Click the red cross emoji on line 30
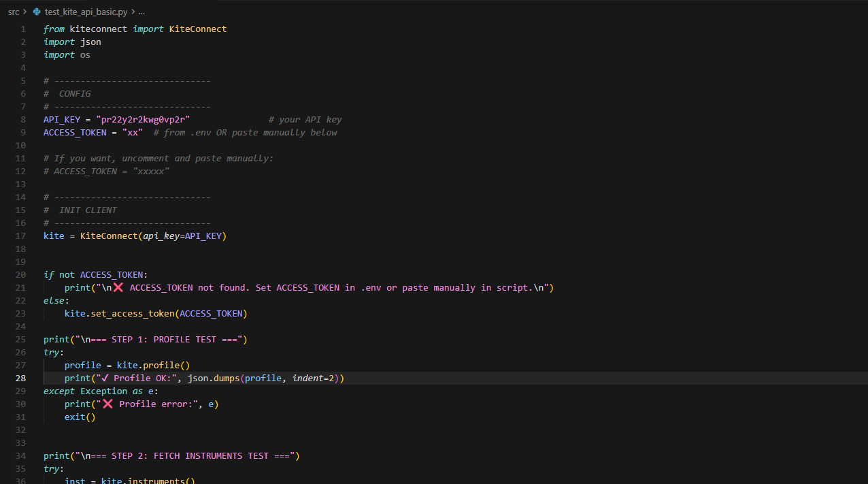The height and width of the screenshot is (484, 868). pyautogui.click(x=108, y=404)
